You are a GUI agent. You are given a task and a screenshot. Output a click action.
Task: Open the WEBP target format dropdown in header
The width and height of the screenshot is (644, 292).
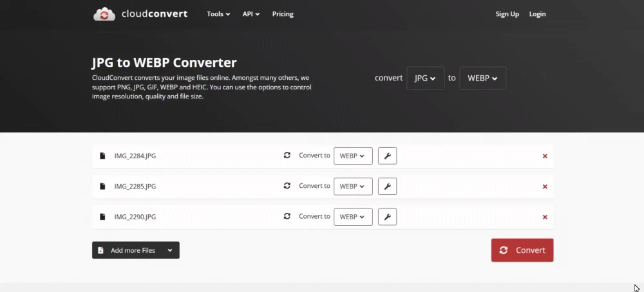tap(482, 78)
